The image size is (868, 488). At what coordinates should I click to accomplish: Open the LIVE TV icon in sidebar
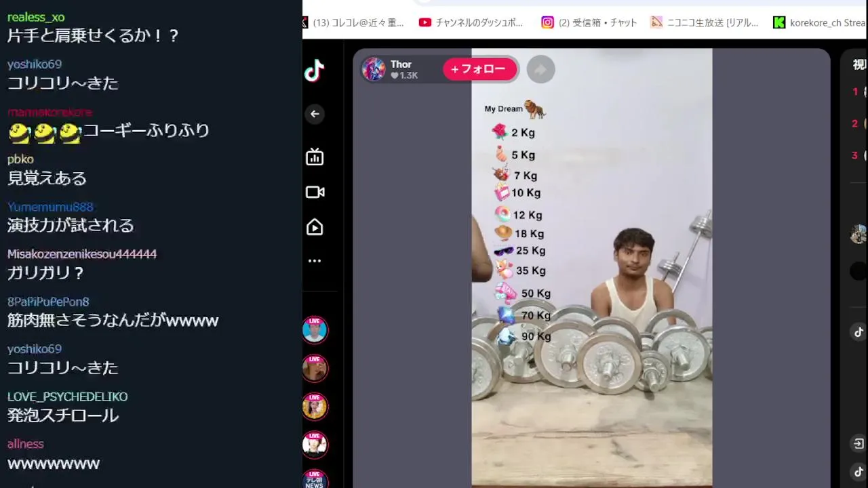pos(315,157)
